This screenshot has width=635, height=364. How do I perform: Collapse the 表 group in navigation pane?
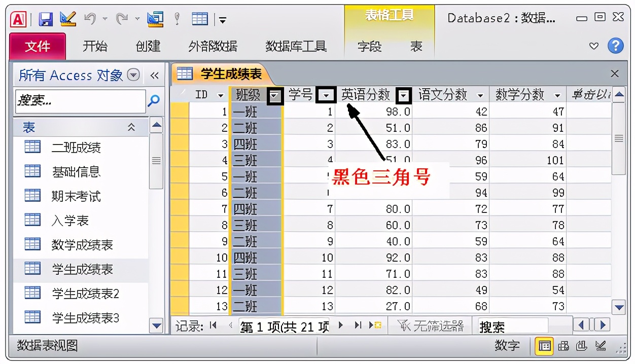coord(131,127)
